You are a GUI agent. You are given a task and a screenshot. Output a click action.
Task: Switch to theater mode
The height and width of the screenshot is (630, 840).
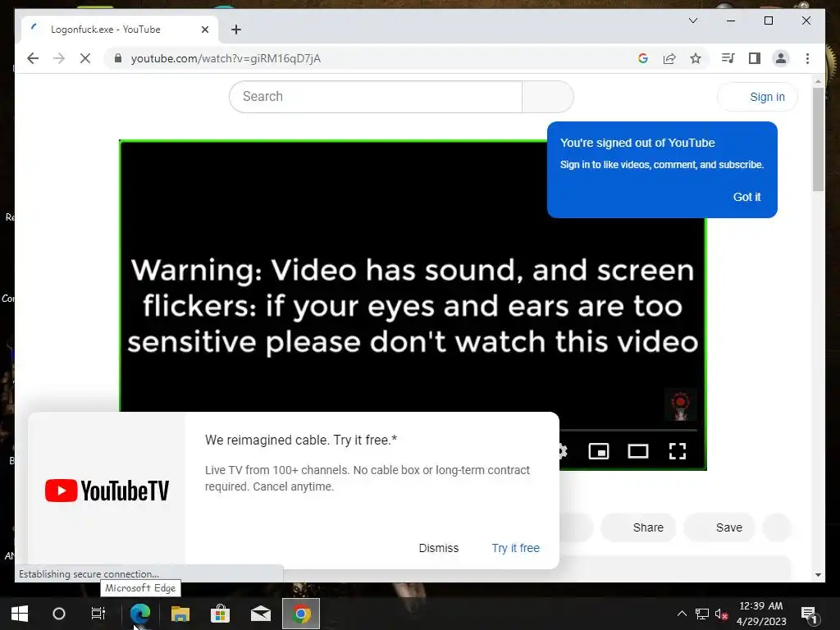[637, 451]
